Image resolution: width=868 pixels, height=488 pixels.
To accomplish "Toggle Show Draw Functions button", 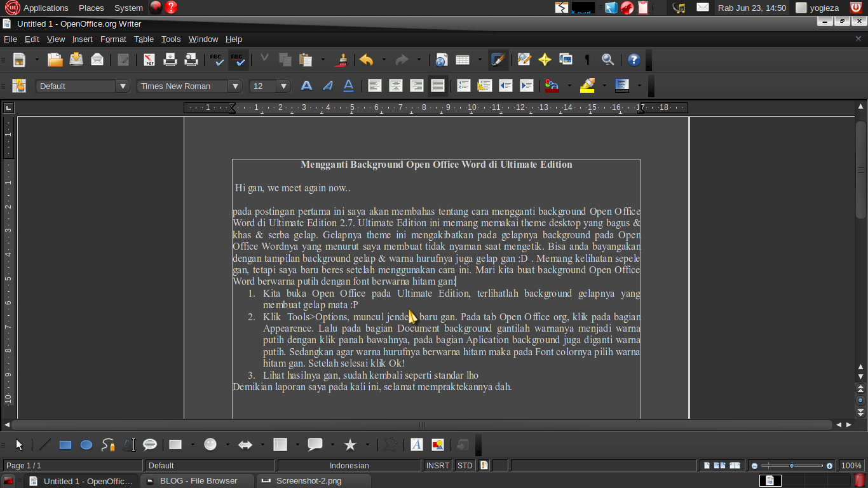I will point(498,60).
